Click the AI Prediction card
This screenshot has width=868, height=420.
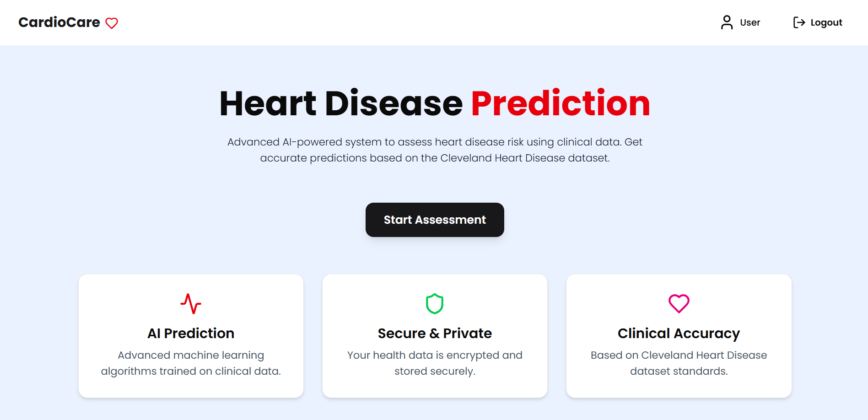[191, 335]
